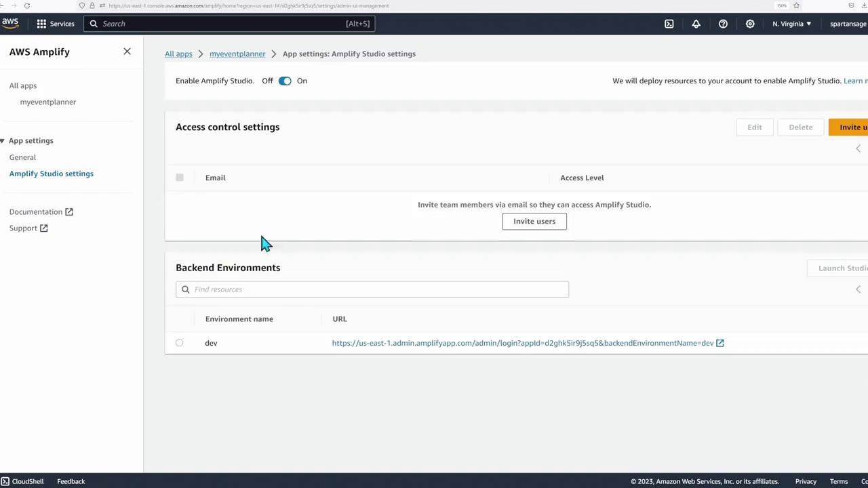Click the Backend Environments heading
This screenshot has height=488, width=868.
(228, 268)
